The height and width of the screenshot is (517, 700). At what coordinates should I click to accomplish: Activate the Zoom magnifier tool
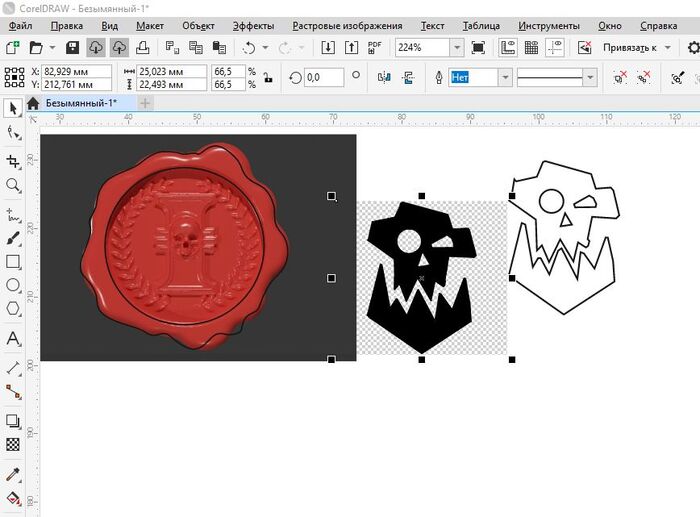tap(13, 186)
